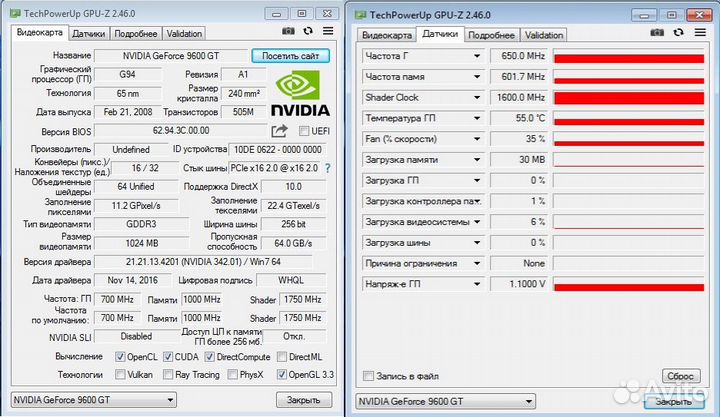Screen dimensions: 720x417
Task: Enable 'Запись в файл' log checkbox
Action: pyautogui.click(x=368, y=376)
